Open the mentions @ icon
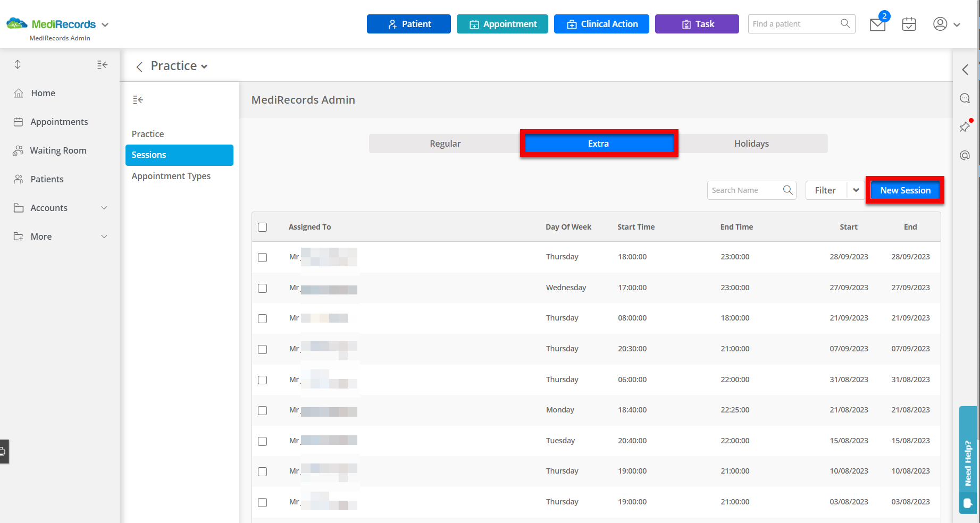 (x=965, y=155)
